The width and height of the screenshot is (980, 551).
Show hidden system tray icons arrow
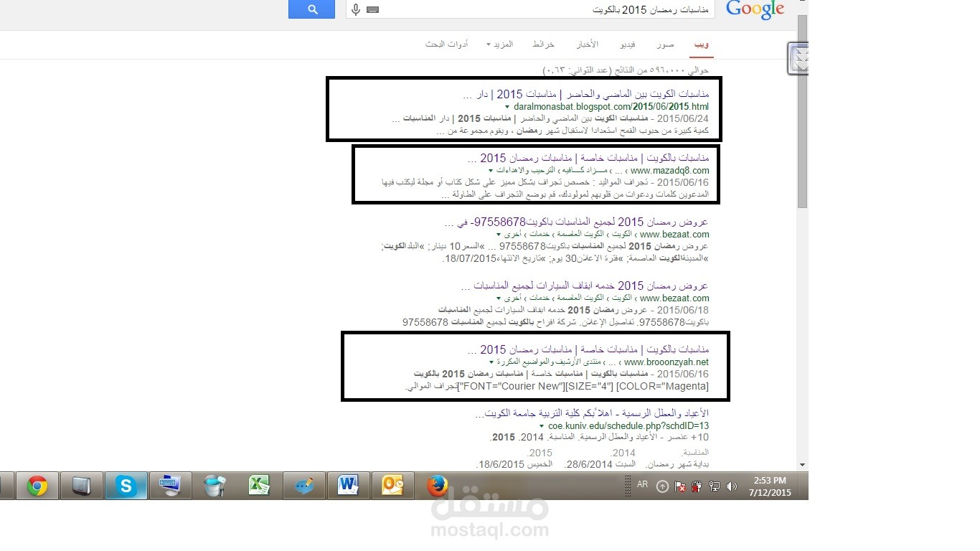[x=662, y=486]
